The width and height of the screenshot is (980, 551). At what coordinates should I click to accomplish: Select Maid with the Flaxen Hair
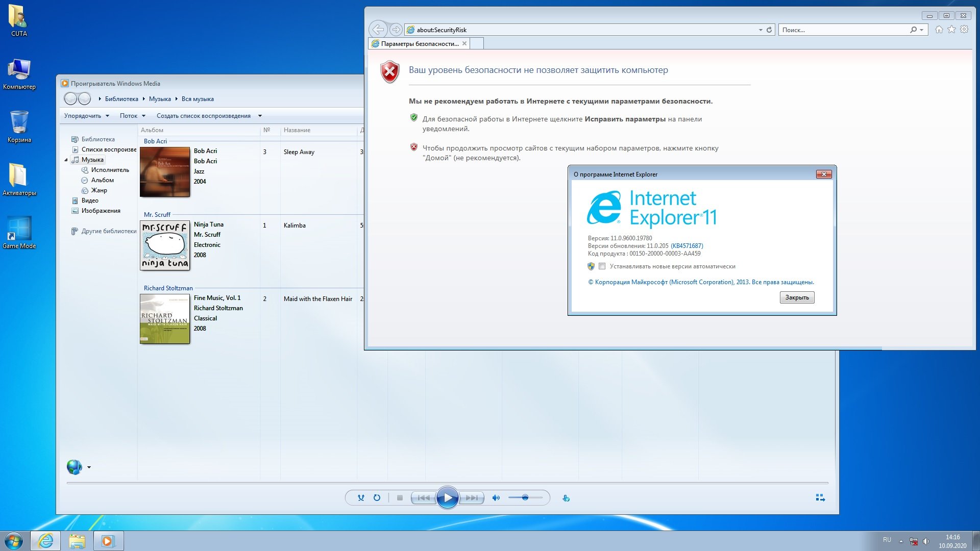tap(318, 299)
